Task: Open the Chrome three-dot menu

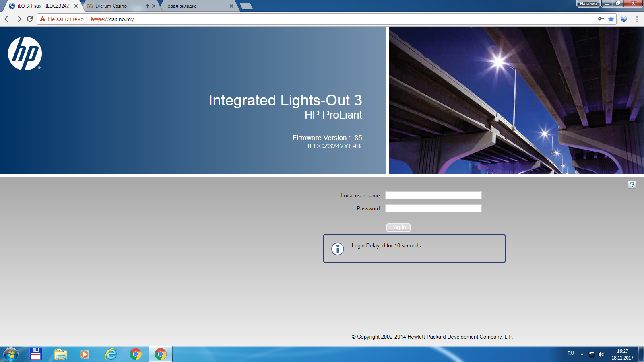Action: [637, 19]
